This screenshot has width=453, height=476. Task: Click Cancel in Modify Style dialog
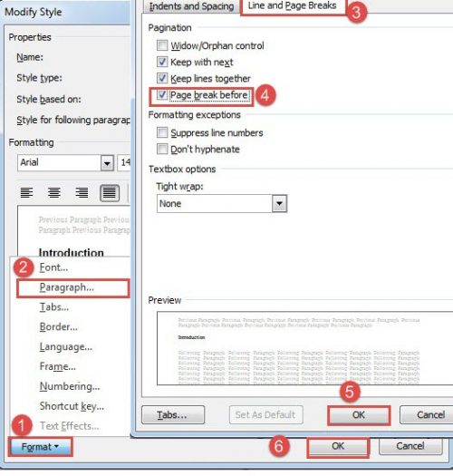pos(410,446)
